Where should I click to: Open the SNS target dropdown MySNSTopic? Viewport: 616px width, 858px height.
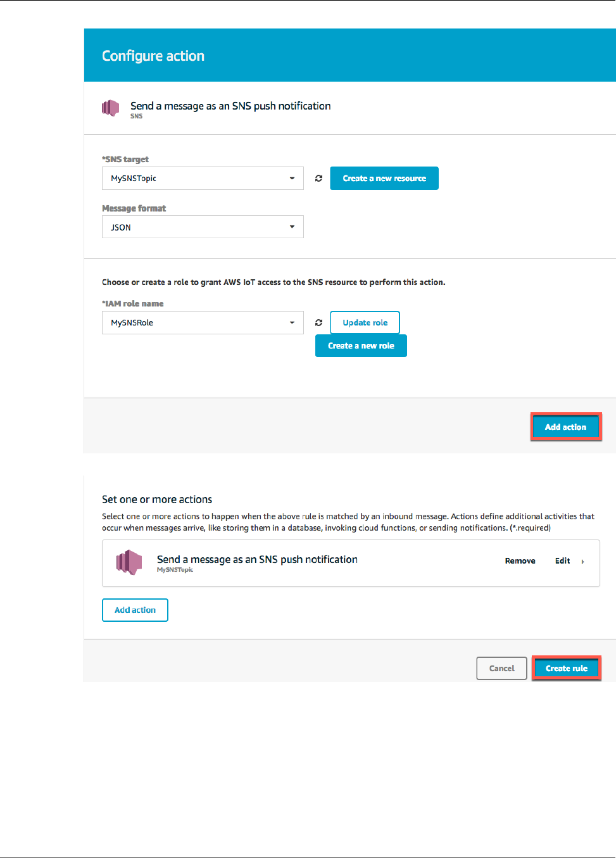click(203, 179)
